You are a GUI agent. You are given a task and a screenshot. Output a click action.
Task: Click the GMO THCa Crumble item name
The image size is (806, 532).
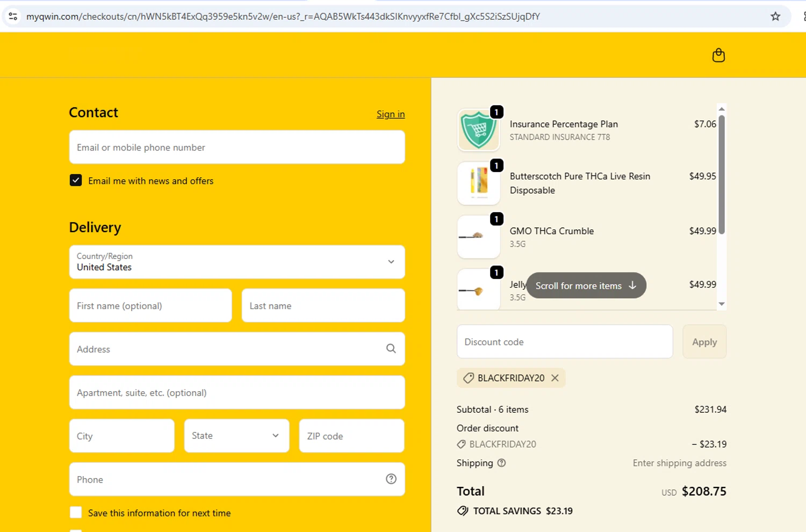552,231
